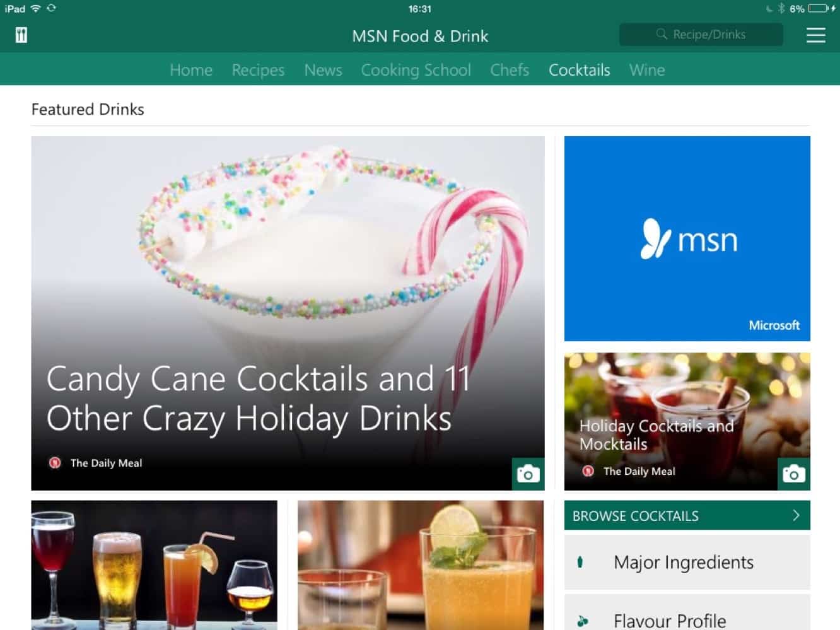Screen dimensions: 840x630
Task: Expand Browse Cocktails with chevron arrow
Action: [x=796, y=515]
